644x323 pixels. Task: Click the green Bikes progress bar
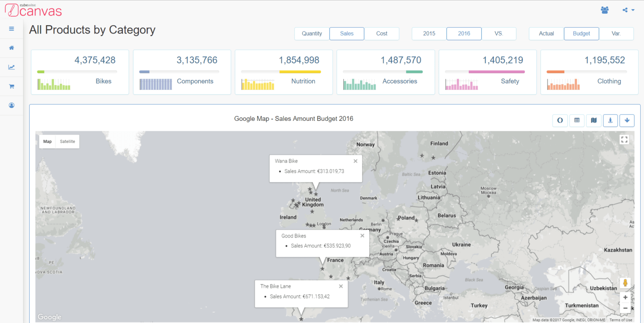(x=41, y=72)
